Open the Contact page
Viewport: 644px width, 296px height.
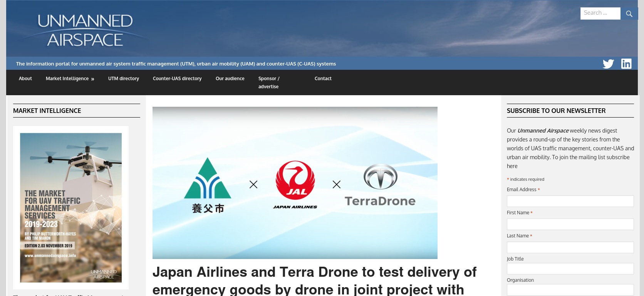tap(323, 79)
